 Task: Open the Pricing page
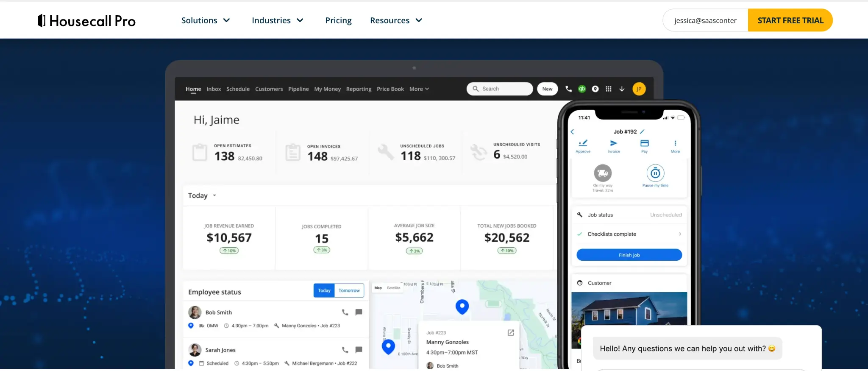click(338, 20)
